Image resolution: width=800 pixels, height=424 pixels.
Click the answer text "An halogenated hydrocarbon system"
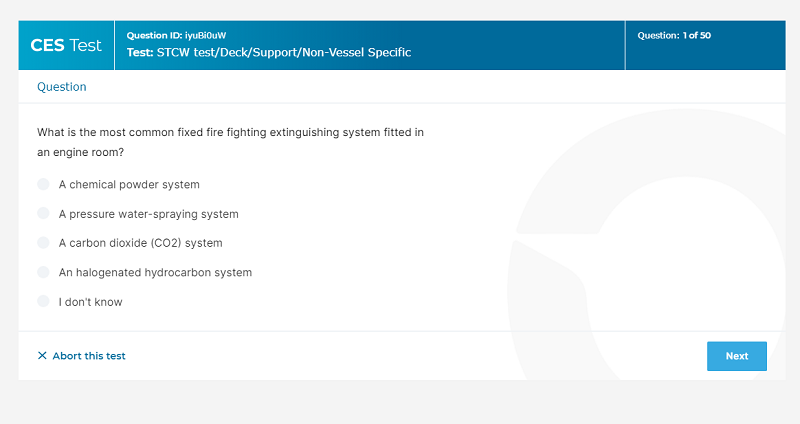tap(155, 272)
